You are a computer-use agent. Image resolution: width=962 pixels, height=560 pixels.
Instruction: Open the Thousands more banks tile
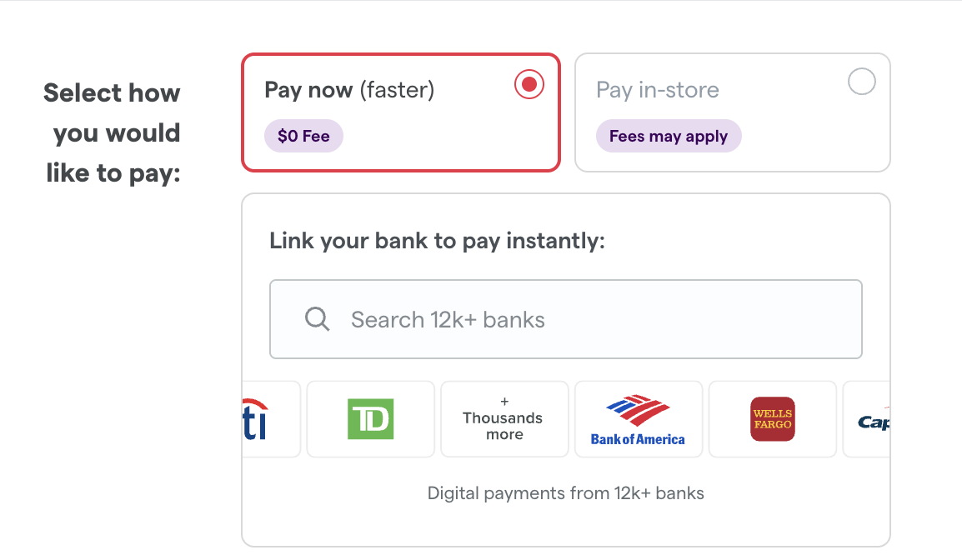[x=504, y=419]
